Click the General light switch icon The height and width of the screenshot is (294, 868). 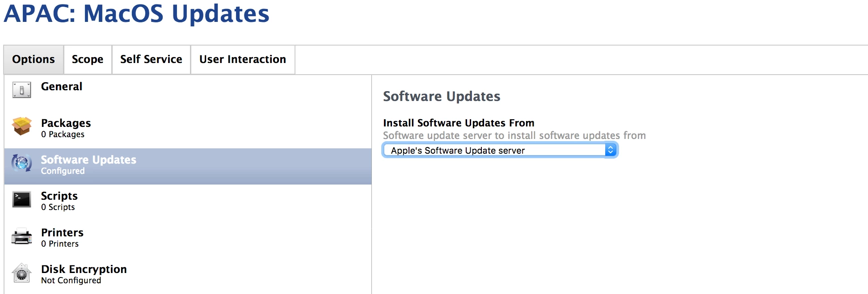(21, 90)
